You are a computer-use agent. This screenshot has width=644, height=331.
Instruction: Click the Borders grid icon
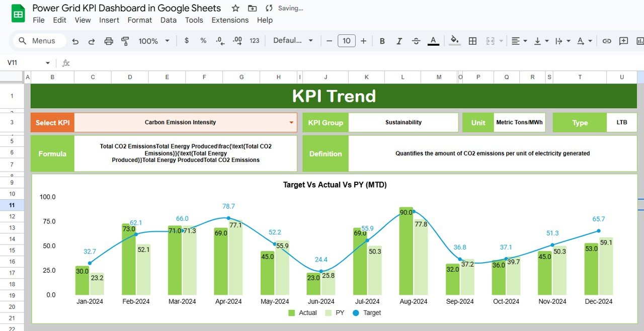pos(472,41)
